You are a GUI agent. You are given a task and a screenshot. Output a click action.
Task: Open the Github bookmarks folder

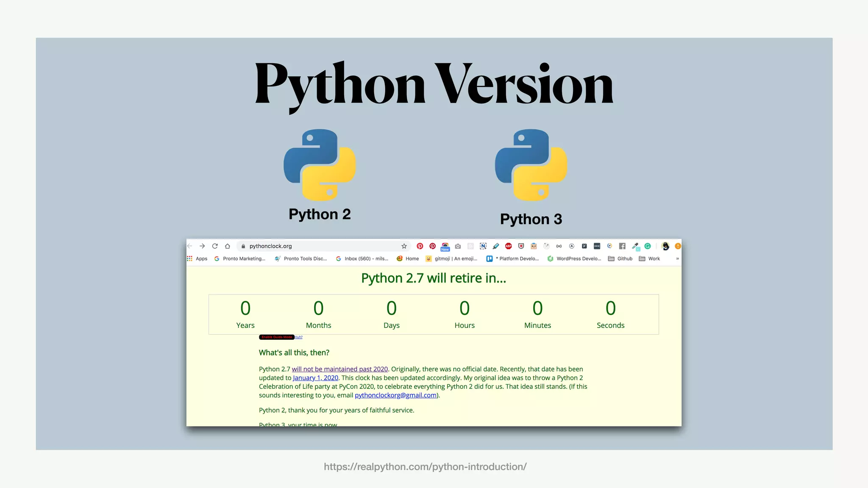620,258
